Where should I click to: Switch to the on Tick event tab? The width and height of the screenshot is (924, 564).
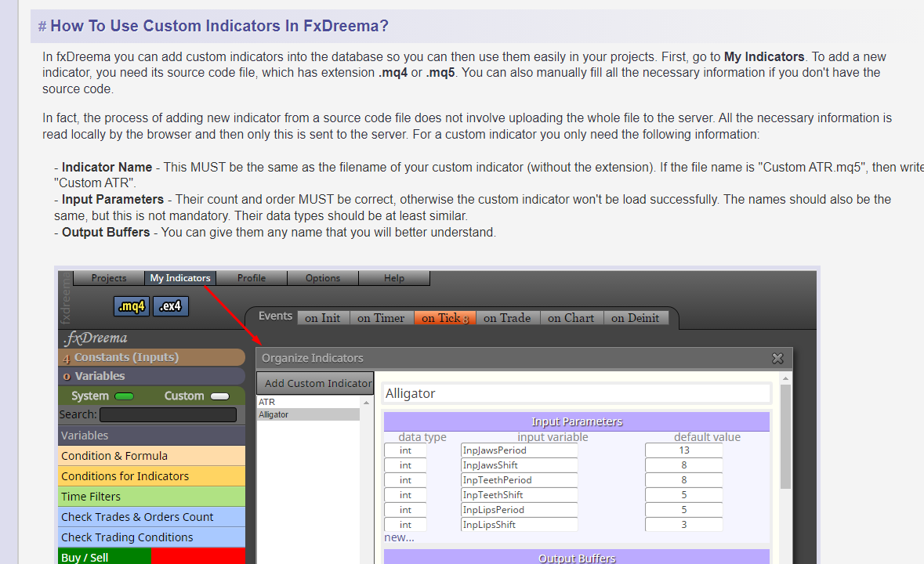pyautogui.click(x=445, y=318)
